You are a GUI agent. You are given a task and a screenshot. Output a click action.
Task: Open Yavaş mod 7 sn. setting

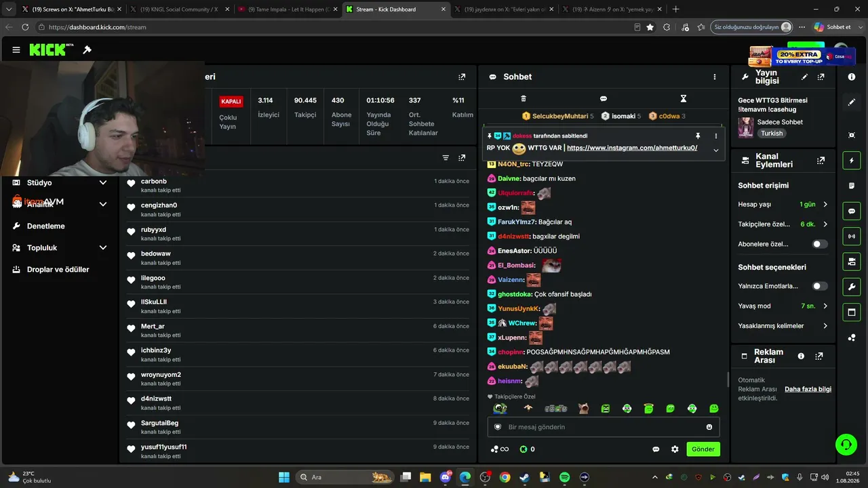(x=783, y=306)
